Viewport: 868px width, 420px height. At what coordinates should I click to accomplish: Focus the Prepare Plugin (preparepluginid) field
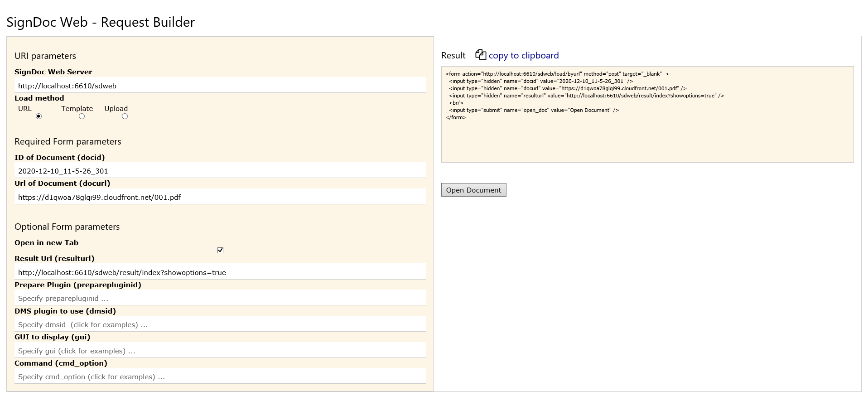[220, 298]
